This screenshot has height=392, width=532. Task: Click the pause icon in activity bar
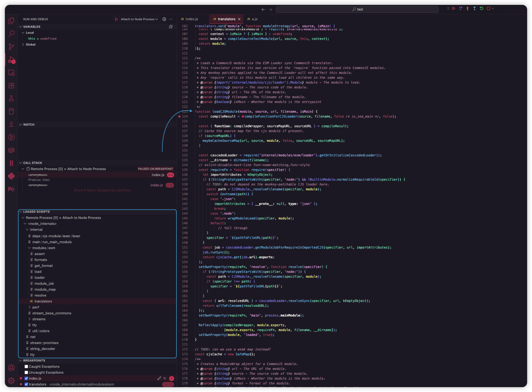11,163
